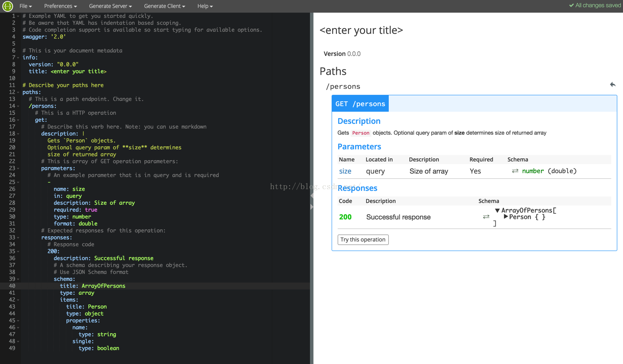
Task: Fold the info block at line 7
Action: click(x=18, y=58)
